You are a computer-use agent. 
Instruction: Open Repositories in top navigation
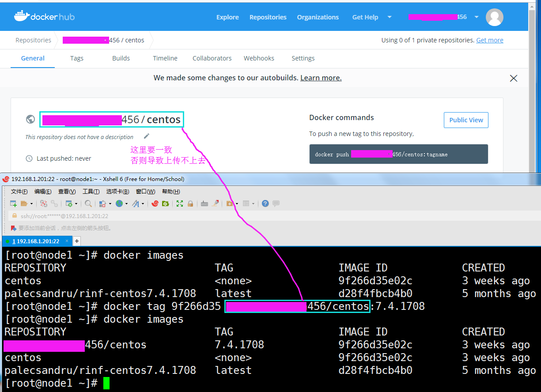(x=268, y=17)
